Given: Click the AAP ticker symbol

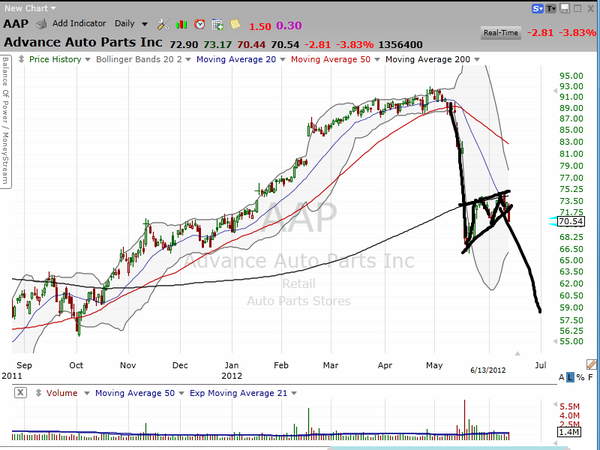Looking at the screenshot, I should coord(16,24).
